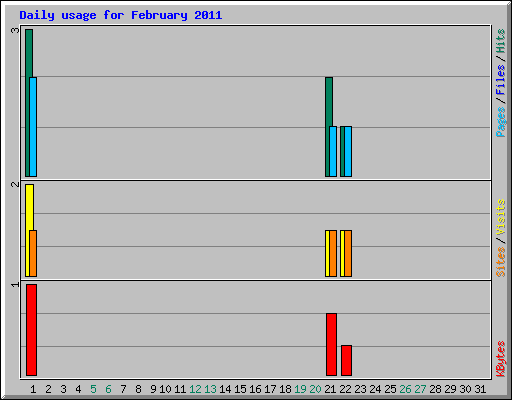Click day label '15' on the x-axis

tap(240, 389)
